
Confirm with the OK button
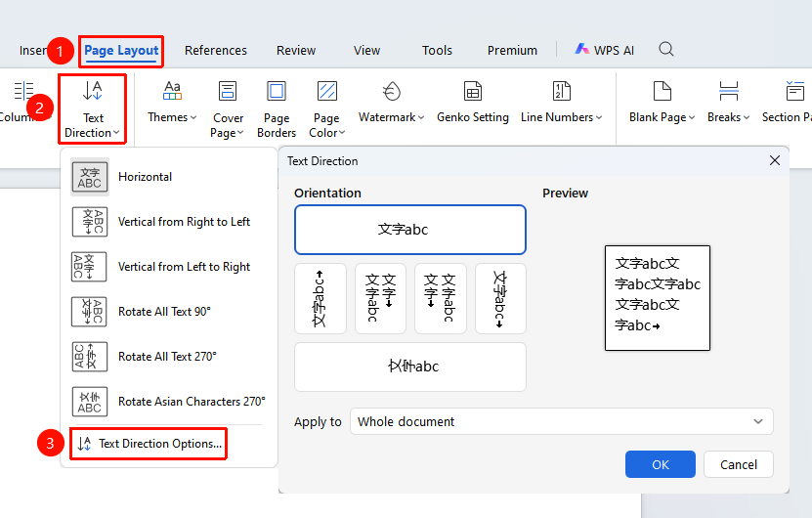pos(661,464)
